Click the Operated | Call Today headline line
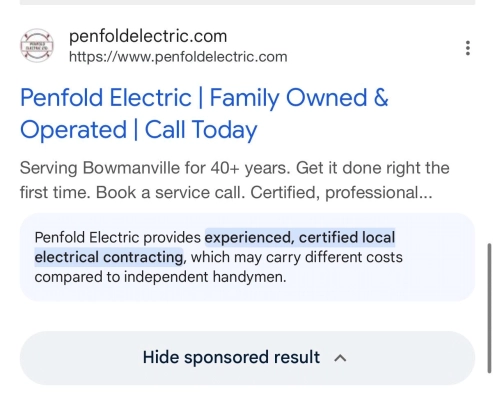The width and height of the screenshot is (495, 400). (139, 130)
